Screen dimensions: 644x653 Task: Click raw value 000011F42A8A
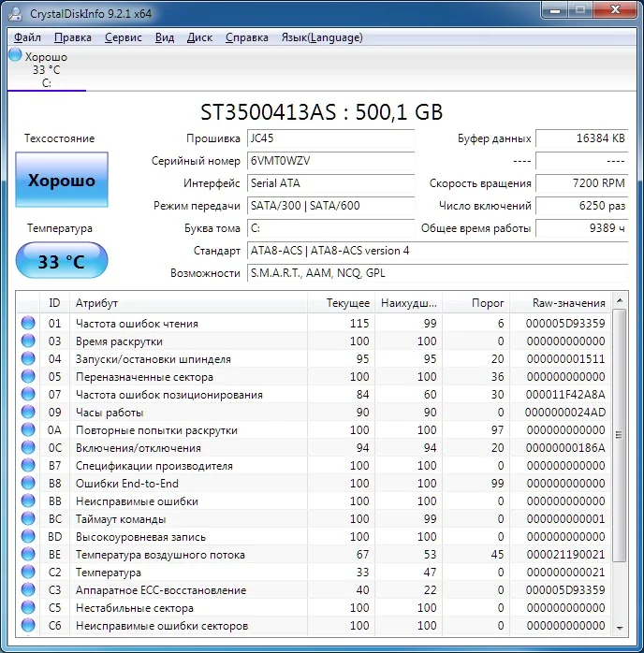(565, 395)
